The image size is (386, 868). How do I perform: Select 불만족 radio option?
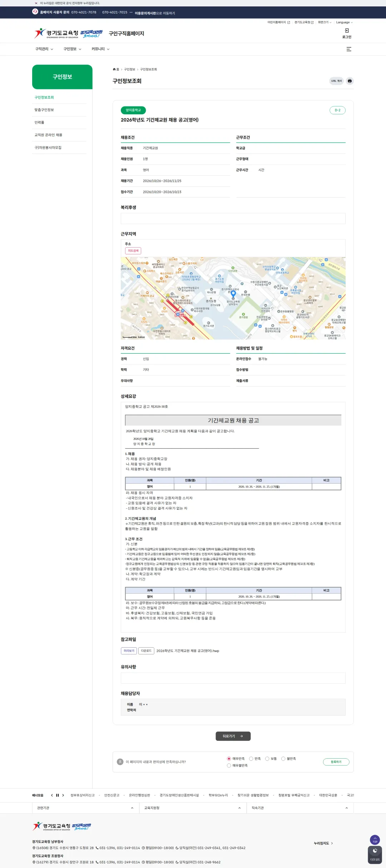pos(283,759)
